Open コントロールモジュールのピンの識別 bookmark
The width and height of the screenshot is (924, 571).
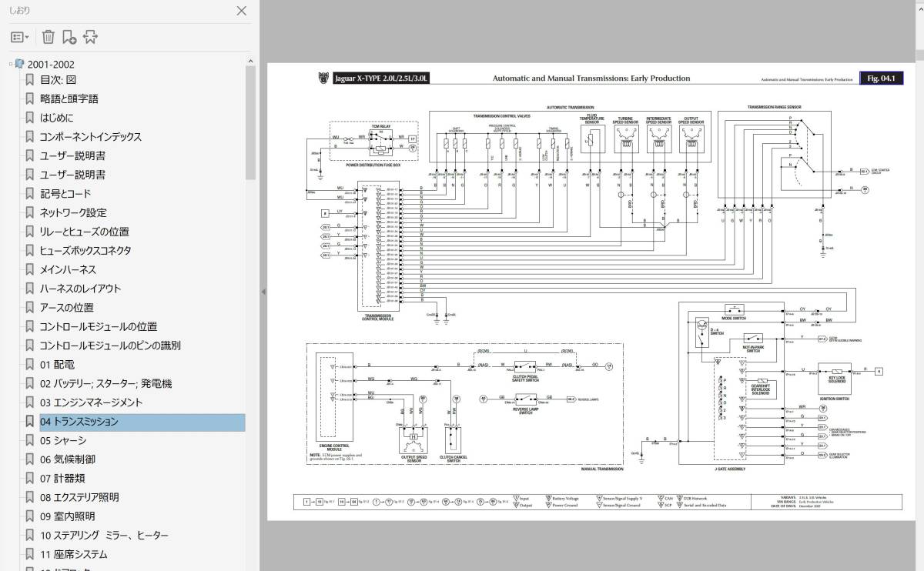(x=110, y=346)
